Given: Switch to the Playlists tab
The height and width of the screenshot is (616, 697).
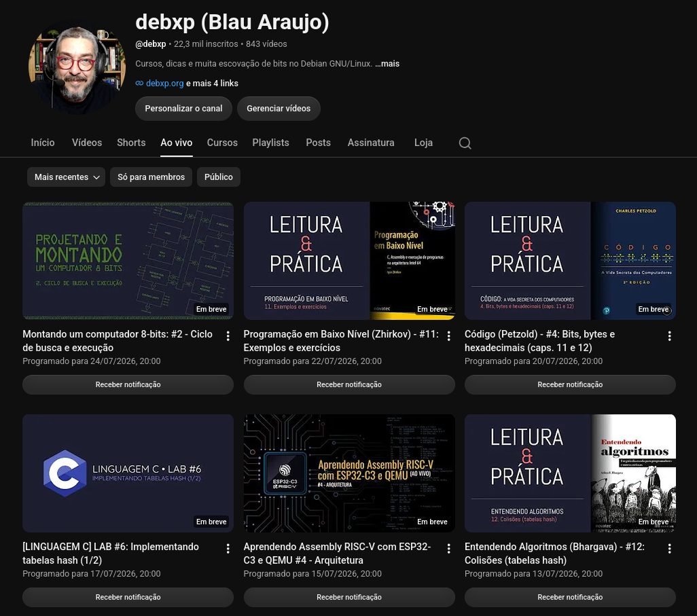Looking at the screenshot, I should (270, 143).
